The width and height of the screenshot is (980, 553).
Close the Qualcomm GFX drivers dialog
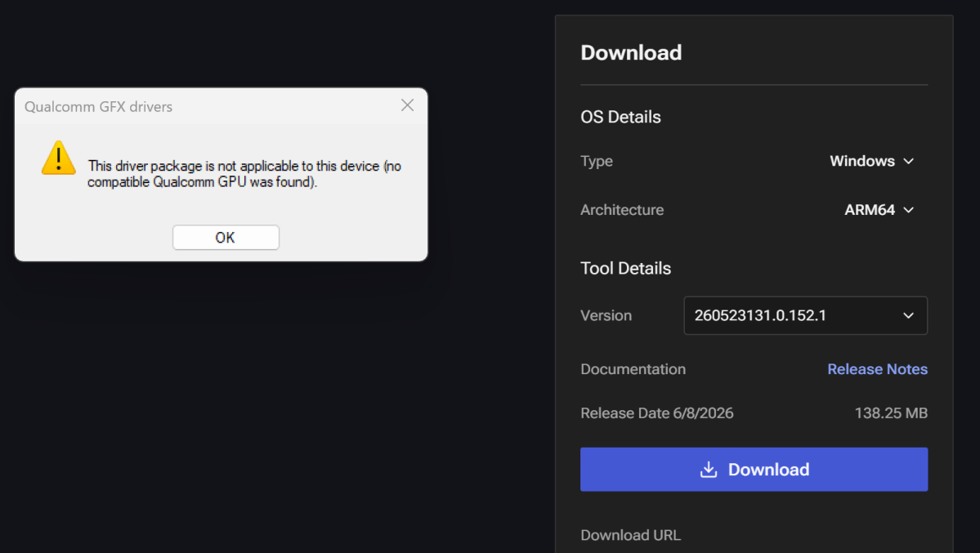(408, 105)
